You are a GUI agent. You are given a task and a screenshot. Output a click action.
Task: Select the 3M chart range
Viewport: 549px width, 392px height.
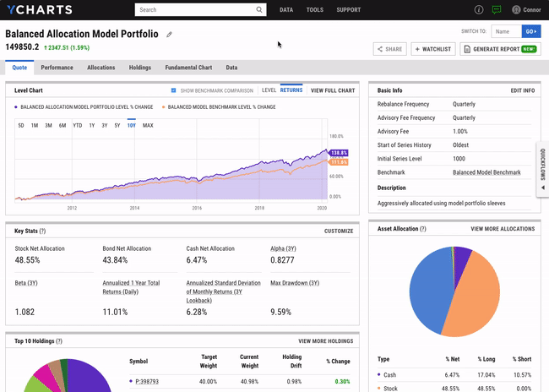(48, 125)
